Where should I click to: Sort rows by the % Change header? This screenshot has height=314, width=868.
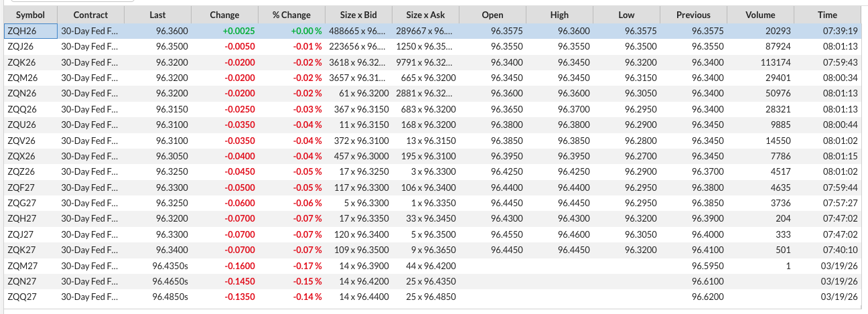pos(291,15)
